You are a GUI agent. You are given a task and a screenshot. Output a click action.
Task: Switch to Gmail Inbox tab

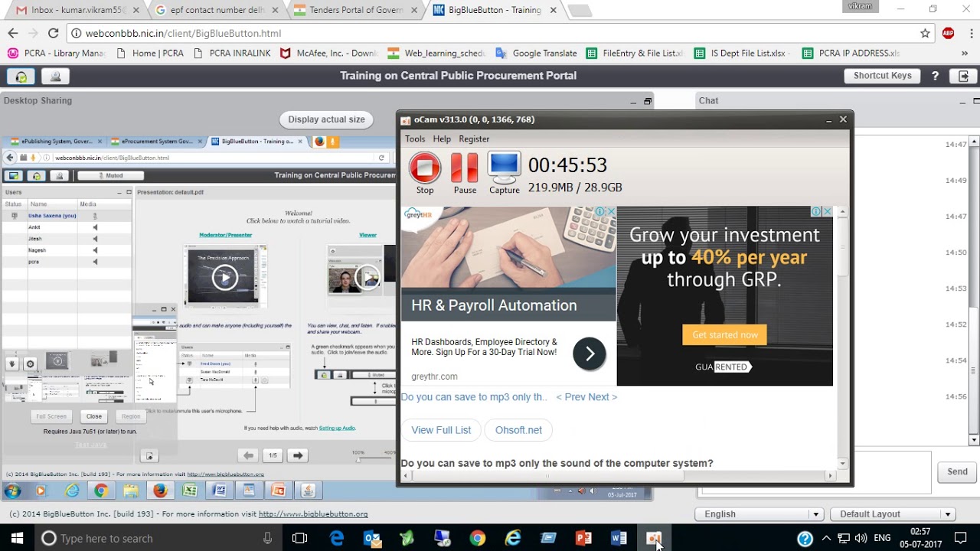pyautogui.click(x=75, y=11)
